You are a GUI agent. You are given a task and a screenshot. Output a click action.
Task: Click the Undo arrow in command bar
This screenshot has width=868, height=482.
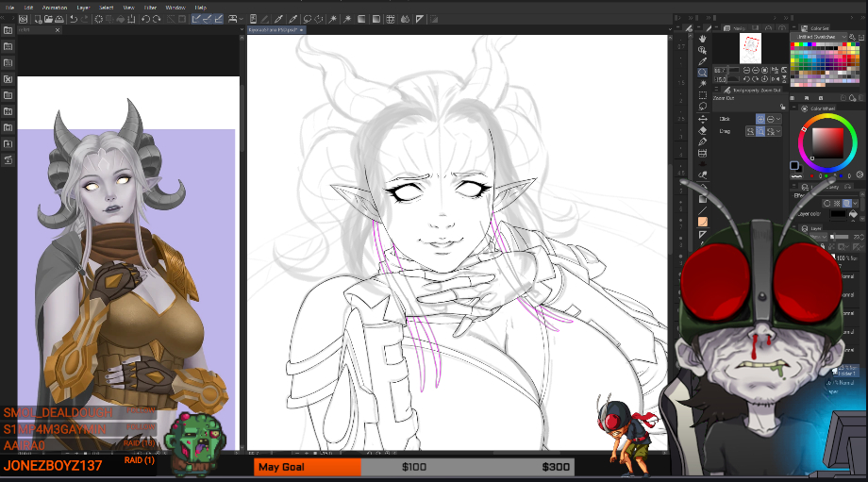(x=74, y=19)
